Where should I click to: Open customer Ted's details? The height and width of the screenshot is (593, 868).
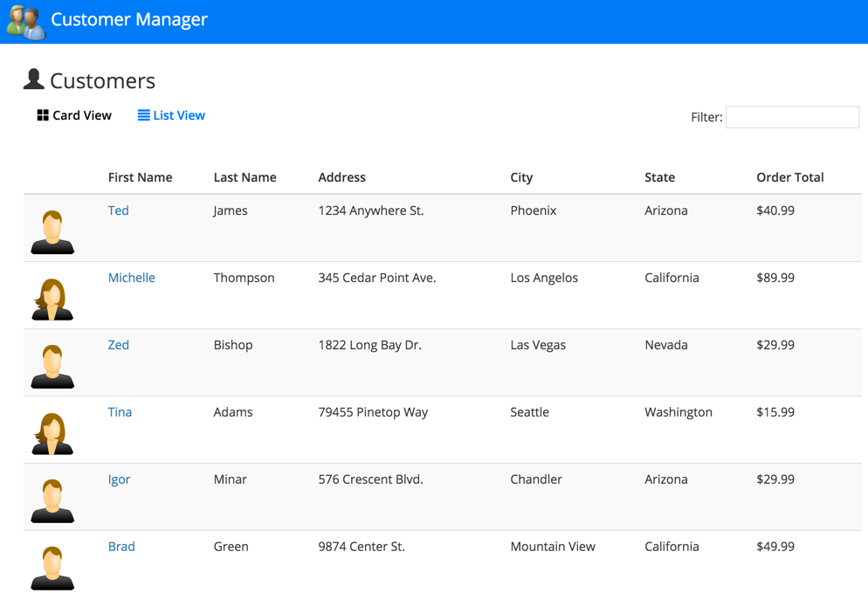pos(119,210)
